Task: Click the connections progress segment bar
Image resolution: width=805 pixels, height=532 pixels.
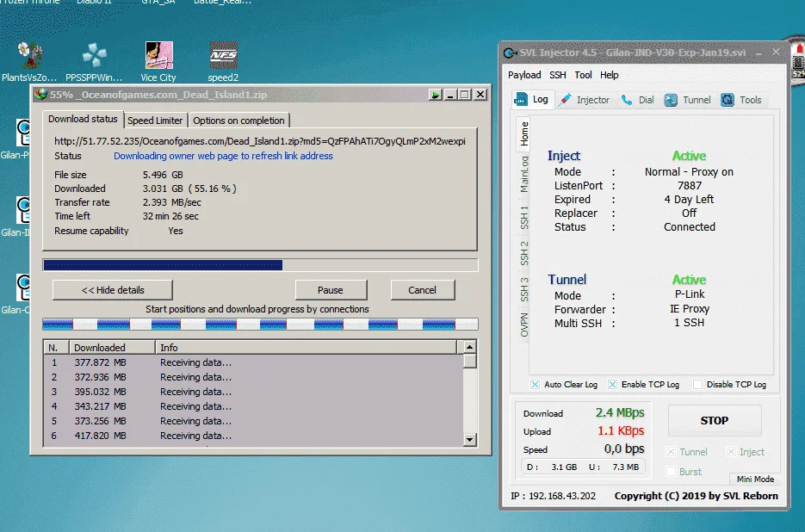Action: point(260,324)
